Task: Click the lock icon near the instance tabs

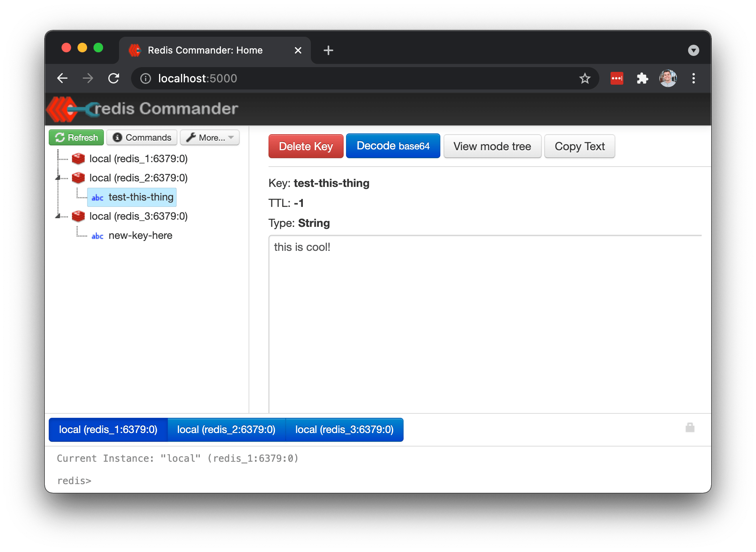Action: tap(690, 427)
